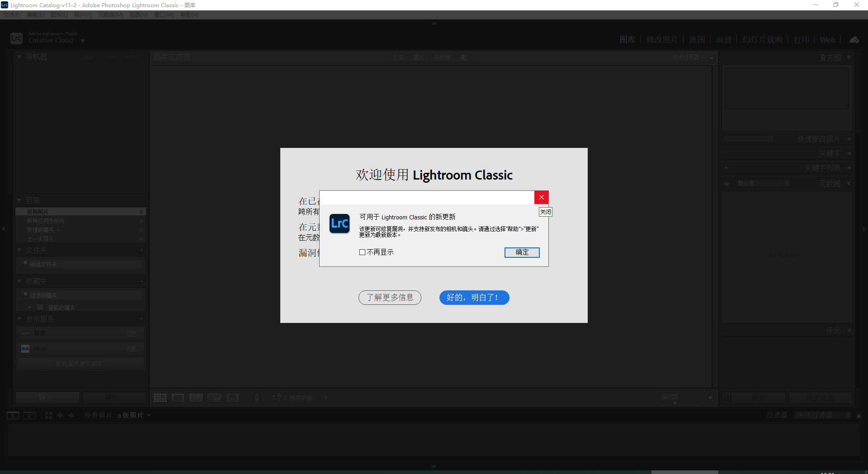The image size is (868, 474).
Task: Collapse the 发布服务 panel
Action: click(x=19, y=319)
